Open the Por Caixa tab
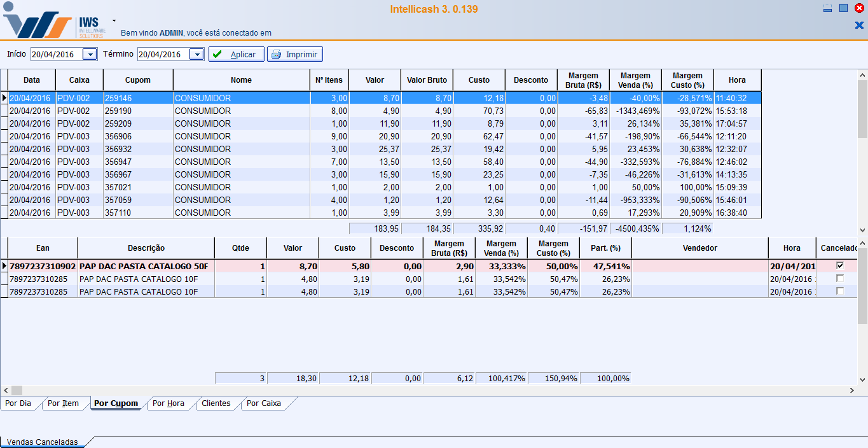This screenshot has width=868, height=448. 264,403
